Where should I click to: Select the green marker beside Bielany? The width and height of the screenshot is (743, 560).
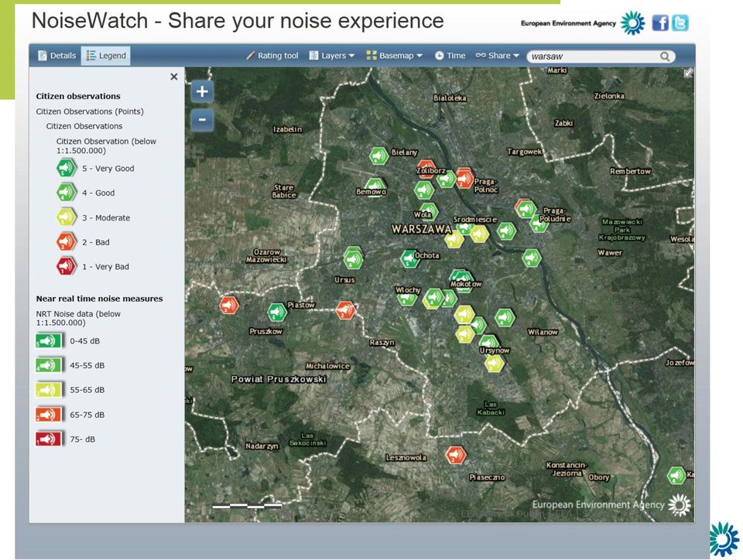(x=378, y=155)
